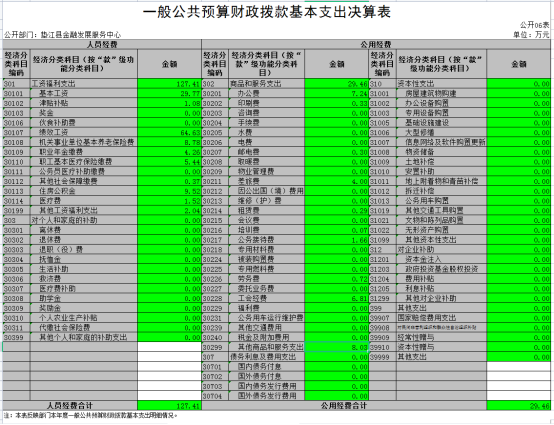Select the 工会经费 amount cell 6.81
Image resolution: width=554 pixels, height=425 pixels.
(336, 299)
